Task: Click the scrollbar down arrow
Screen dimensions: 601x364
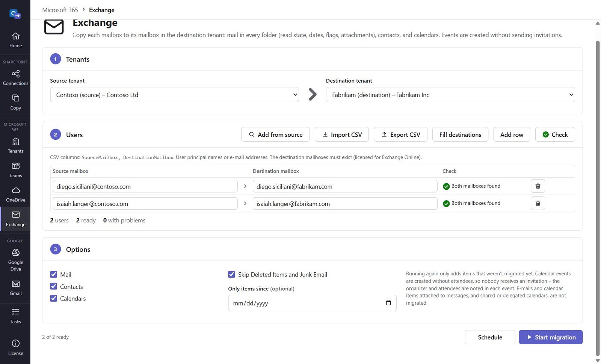Action: click(x=598, y=361)
